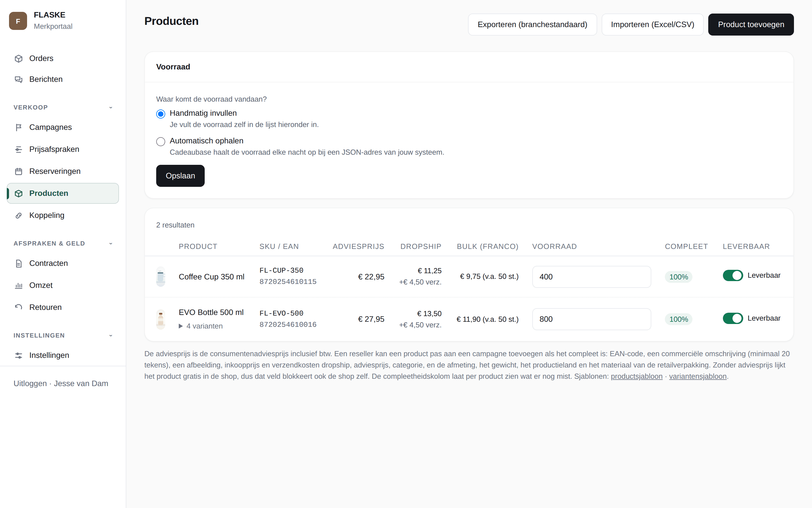Open the EVO Bottle 500 ml thumbnail
The image size is (812, 508).
[x=161, y=319]
